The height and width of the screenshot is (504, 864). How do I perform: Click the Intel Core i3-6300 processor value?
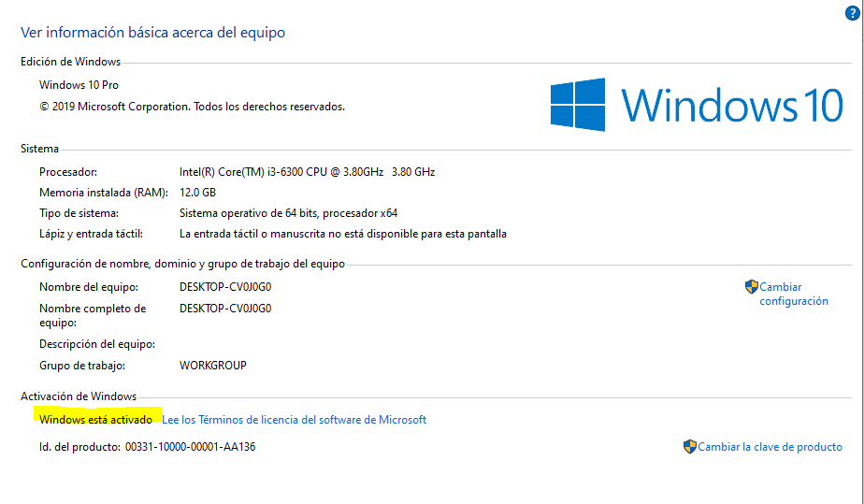(x=307, y=172)
